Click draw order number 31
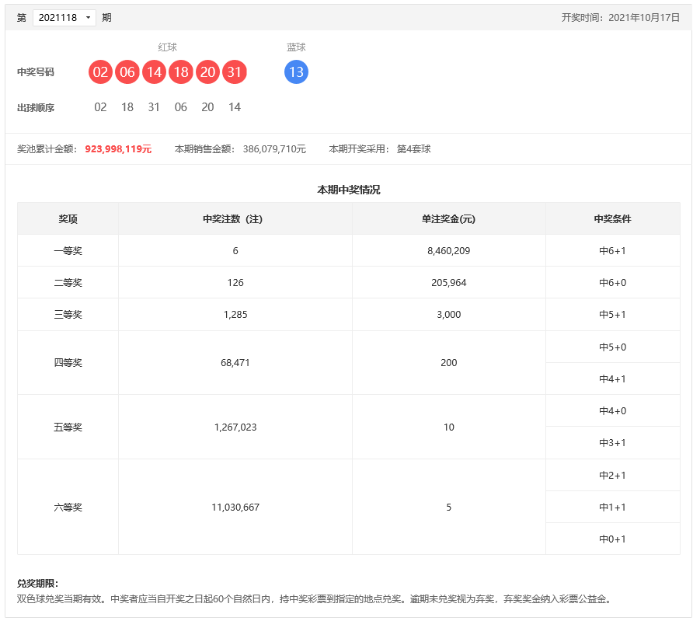 pos(154,107)
